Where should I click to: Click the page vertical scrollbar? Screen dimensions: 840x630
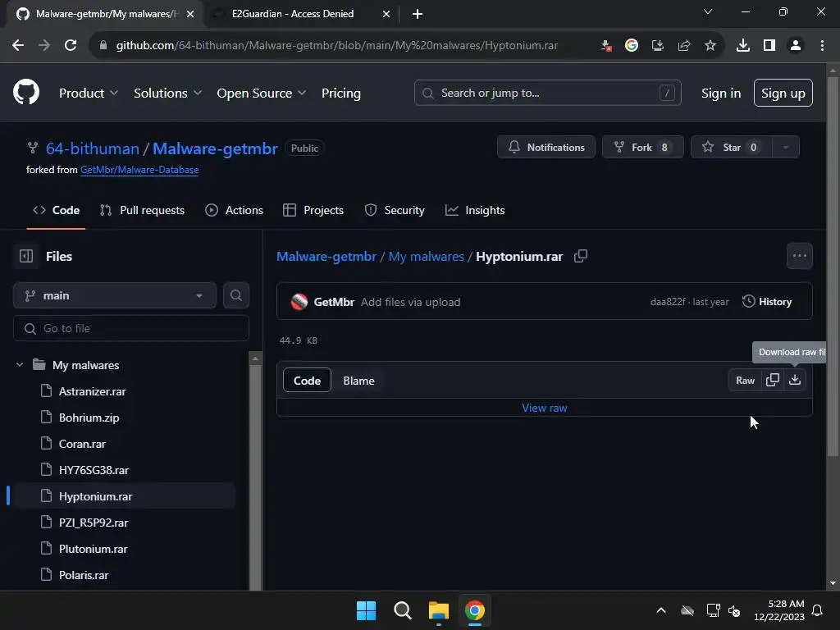[833, 268]
